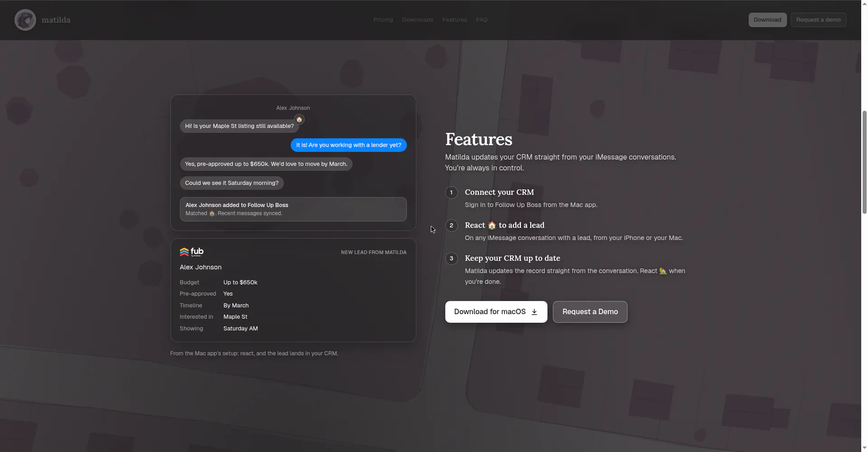The image size is (868, 452).
Task: Click the Alex Johnson name in the fub lead card
Action: tap(200, 267)
